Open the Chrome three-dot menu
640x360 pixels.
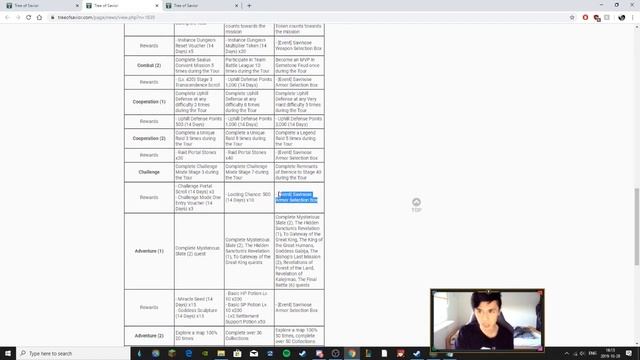coord(633,18)
